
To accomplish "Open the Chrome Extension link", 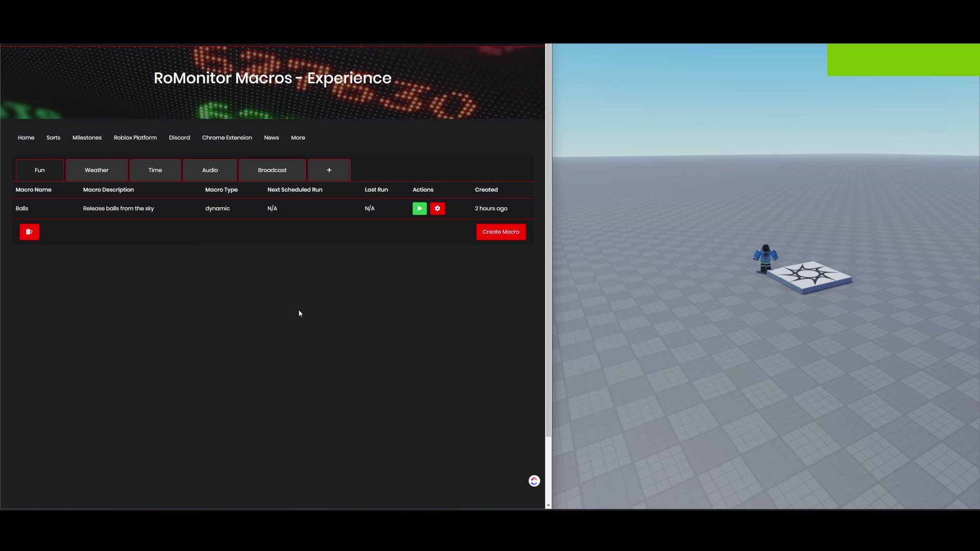I will coord(227,138).
